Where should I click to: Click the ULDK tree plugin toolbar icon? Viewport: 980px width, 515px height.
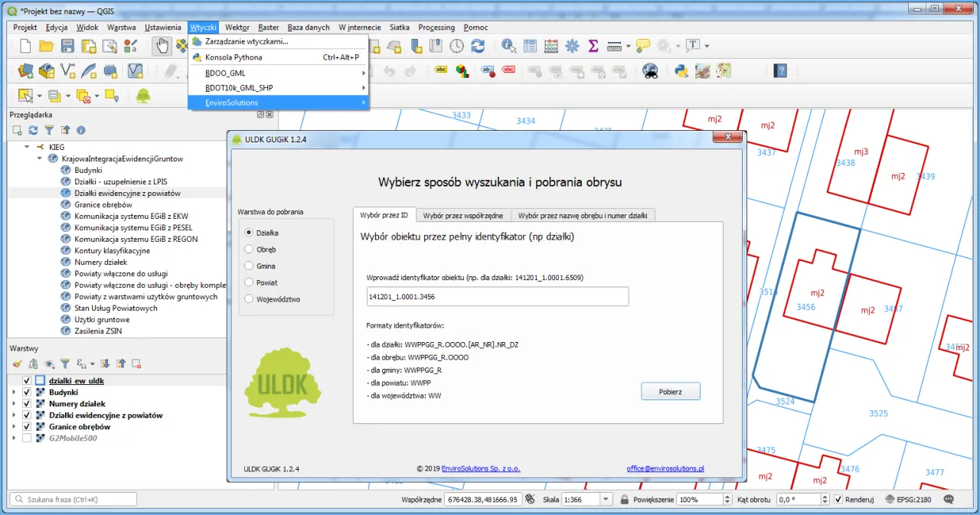143,96
